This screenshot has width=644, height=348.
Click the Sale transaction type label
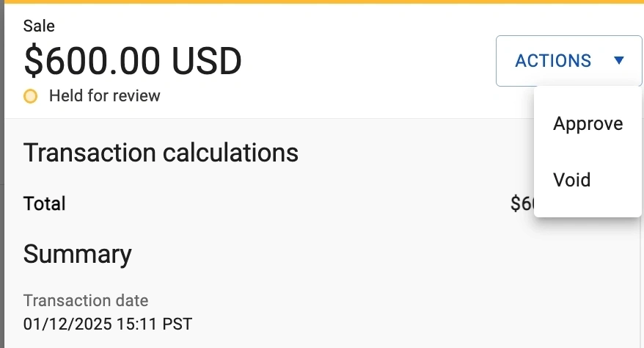(x=39, y=26)
